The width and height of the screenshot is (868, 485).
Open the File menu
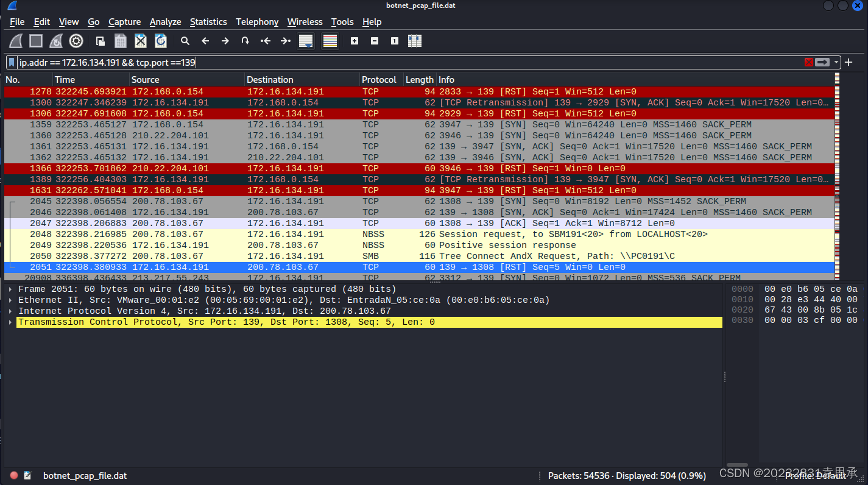pyautogui.click(x=17, y=22)
